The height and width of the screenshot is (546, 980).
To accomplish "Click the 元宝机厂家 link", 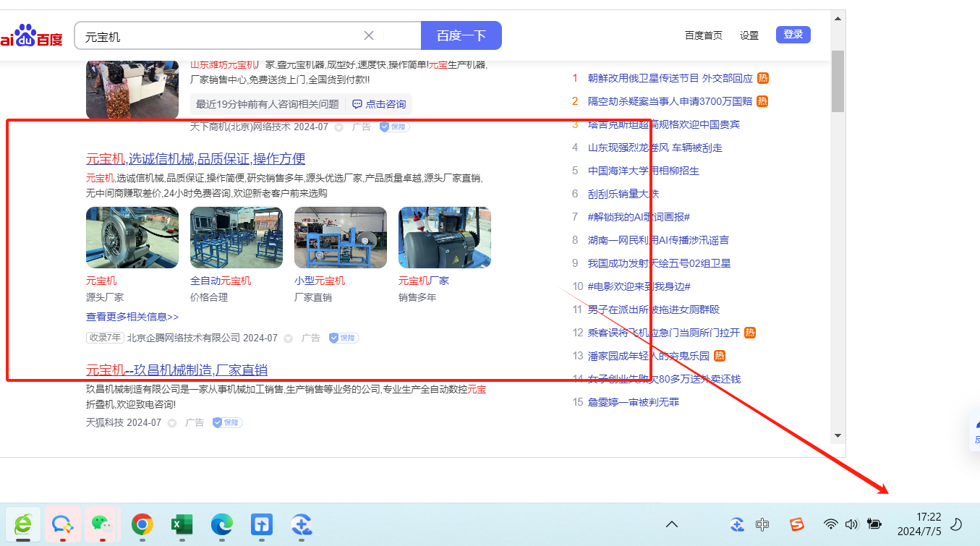I will (424, 281).
